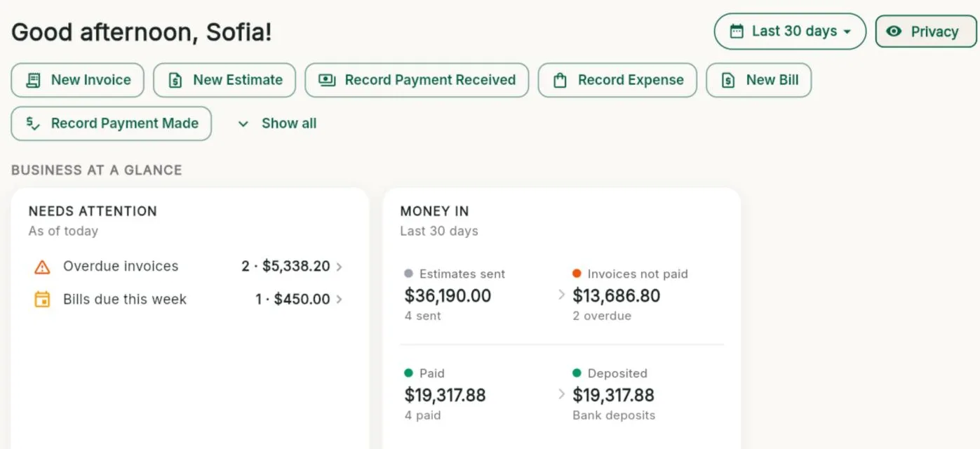980x449 pixels.
Task: Click chevron between Paid and Deposited
Action: (561, 394)
